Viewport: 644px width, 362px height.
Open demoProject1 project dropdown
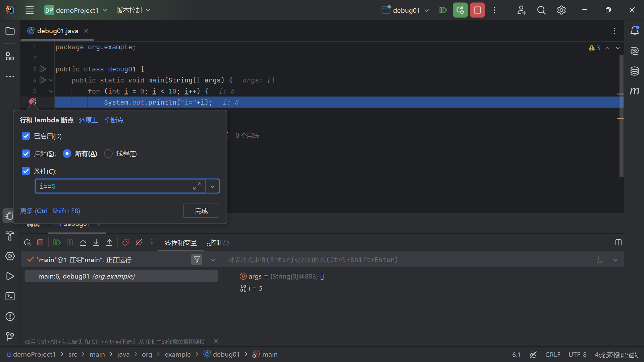coord(76,10)
